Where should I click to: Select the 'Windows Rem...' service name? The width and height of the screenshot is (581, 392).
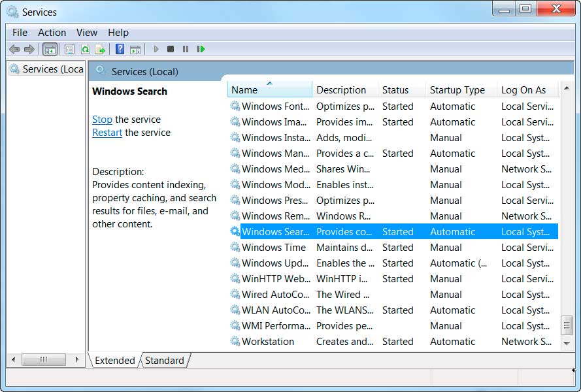point(276,216)
